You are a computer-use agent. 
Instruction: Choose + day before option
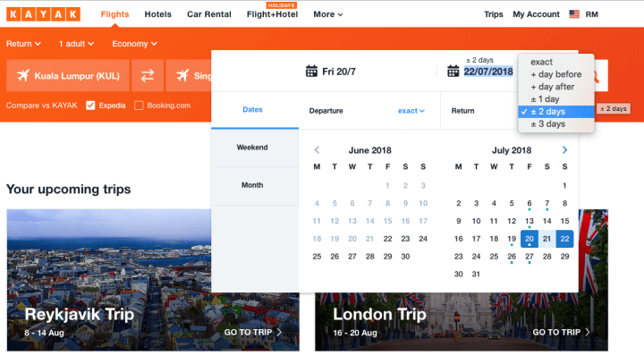tap(556, 74)
